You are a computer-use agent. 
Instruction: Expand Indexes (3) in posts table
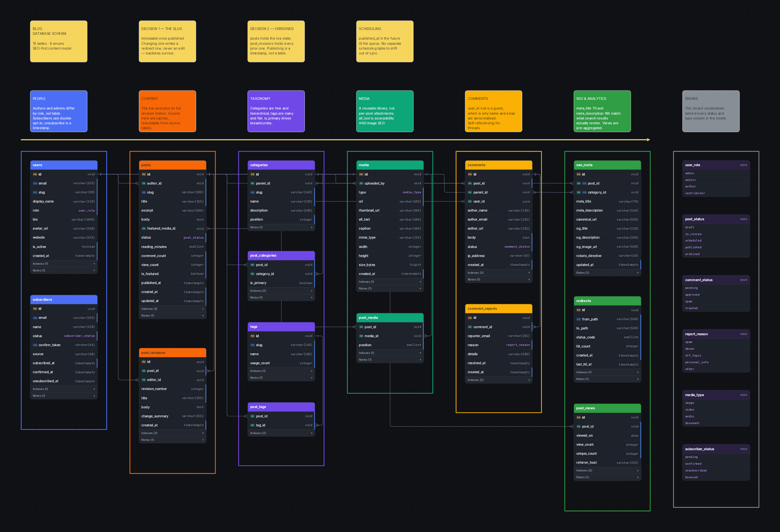172,309
